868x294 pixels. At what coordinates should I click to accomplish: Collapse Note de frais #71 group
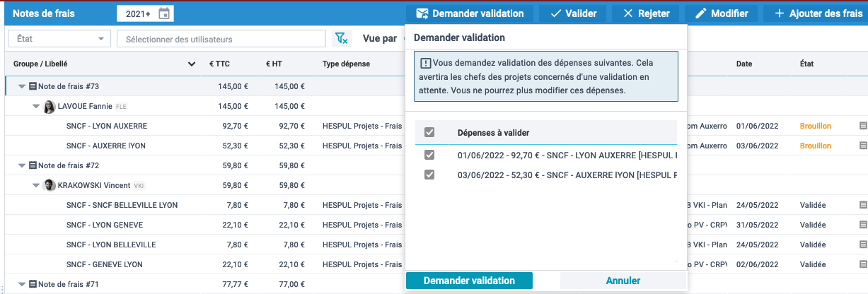[22, 284]
